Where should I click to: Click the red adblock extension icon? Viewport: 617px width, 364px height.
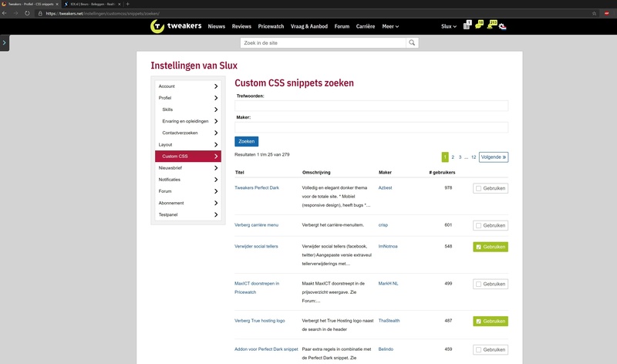click(x=607, y=13)
